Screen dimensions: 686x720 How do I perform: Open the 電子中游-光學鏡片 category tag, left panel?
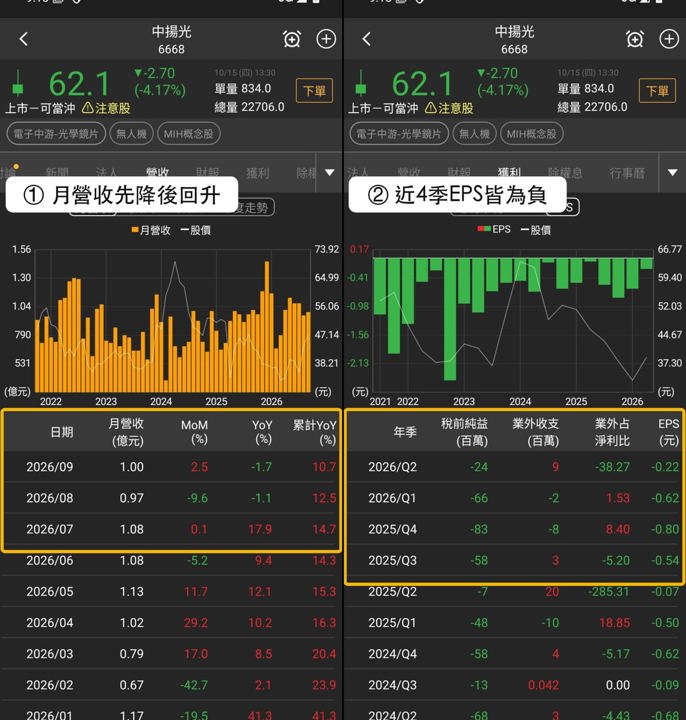pos(56,134)
